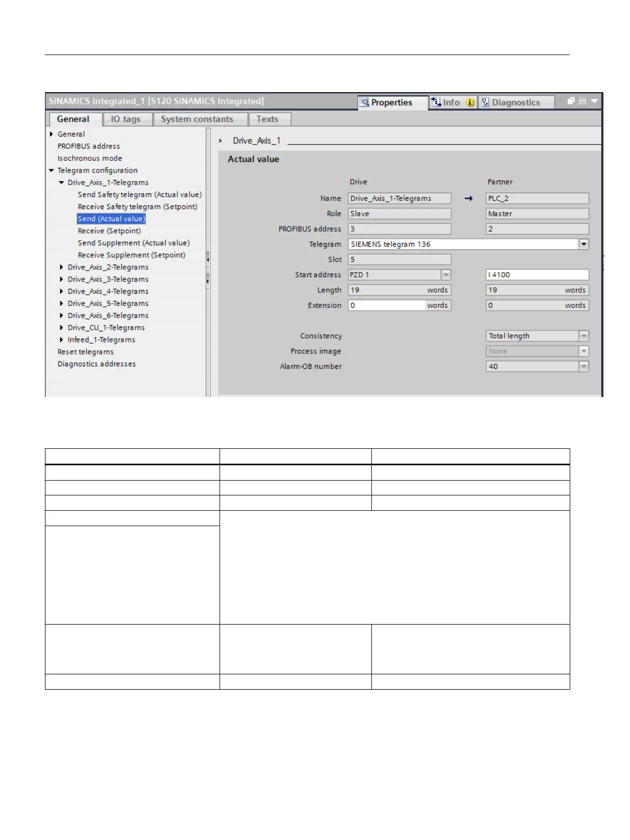Click the Partner PROFIBUS address field

[537, 229]
